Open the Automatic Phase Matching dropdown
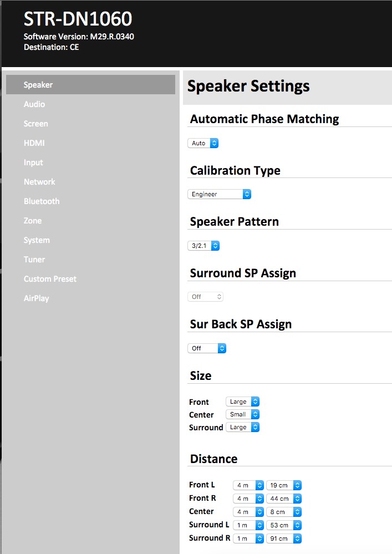The width and height of the screenshot is (392, 554). pyautogui.click(x=203, y=143)
